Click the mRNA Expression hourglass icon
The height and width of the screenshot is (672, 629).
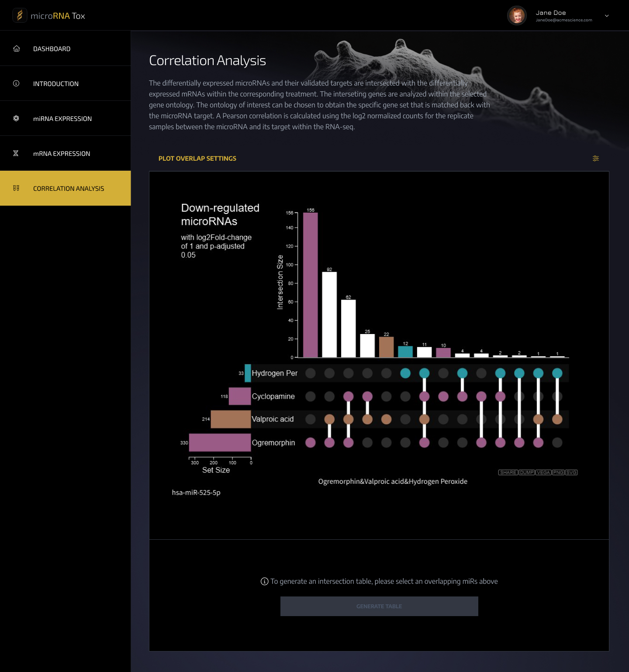(x=16, y=153)
